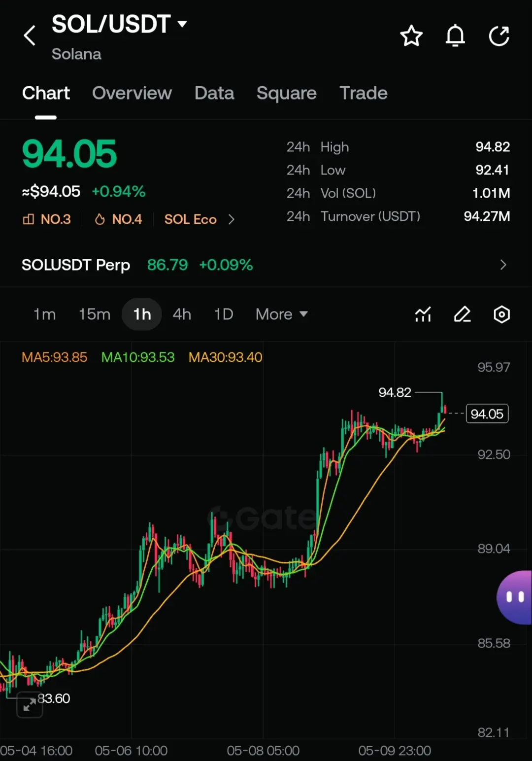Open the NO.4 hot ranking tag
532x761 pixels.
pos(118,219)
